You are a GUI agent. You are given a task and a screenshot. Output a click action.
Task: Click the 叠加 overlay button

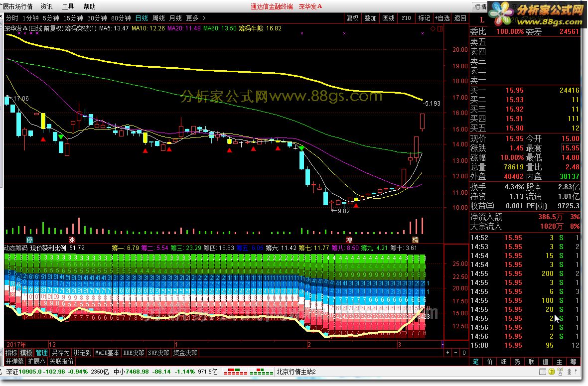(371, 18)
